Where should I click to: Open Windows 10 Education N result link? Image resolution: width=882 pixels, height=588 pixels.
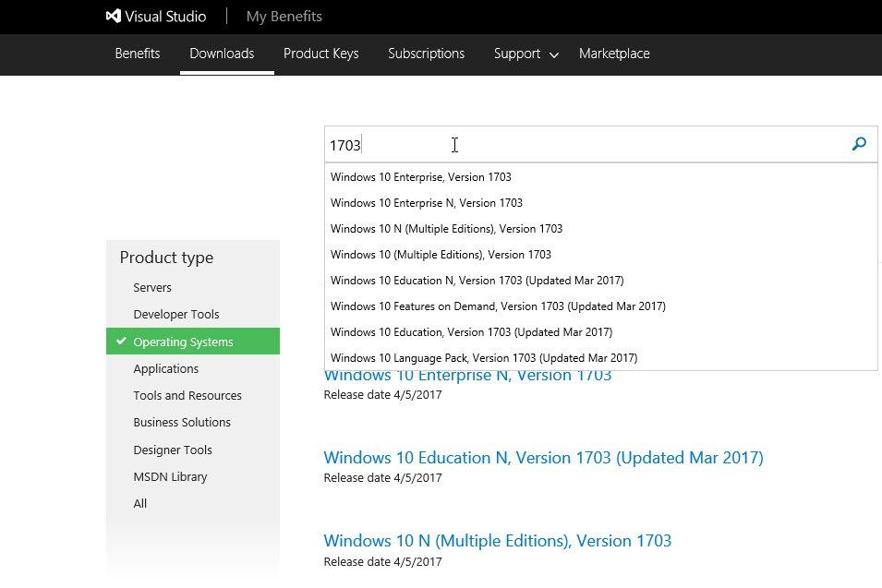pyautogui.click(x=543, y=458)
